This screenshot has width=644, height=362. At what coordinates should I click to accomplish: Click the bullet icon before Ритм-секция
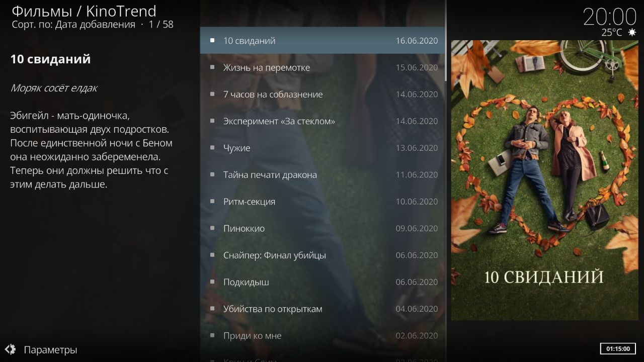tap(212, 202)
